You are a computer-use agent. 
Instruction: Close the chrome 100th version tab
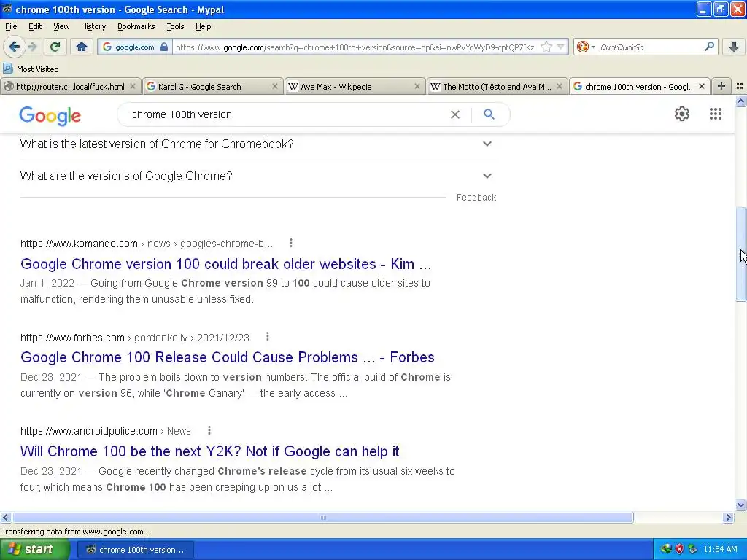pyautogui.click(x=701, y=86)
